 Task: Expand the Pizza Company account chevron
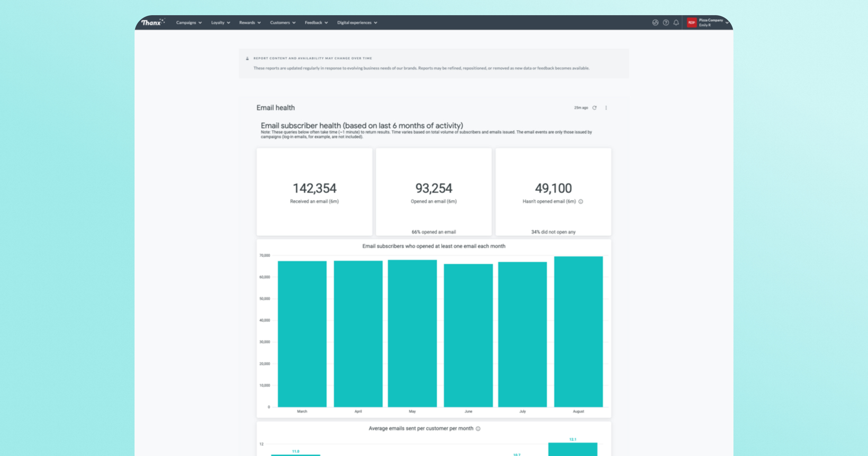click(727, 23)
